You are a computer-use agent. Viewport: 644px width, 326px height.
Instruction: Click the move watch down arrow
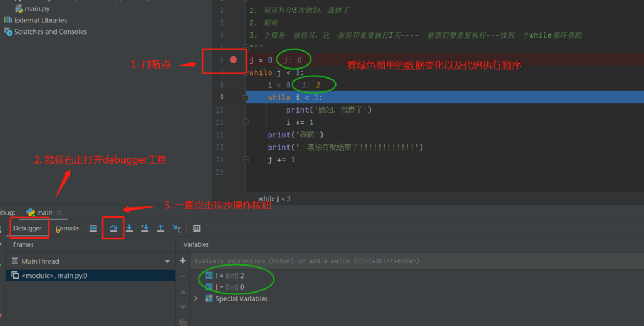click(x=183, y=307)
